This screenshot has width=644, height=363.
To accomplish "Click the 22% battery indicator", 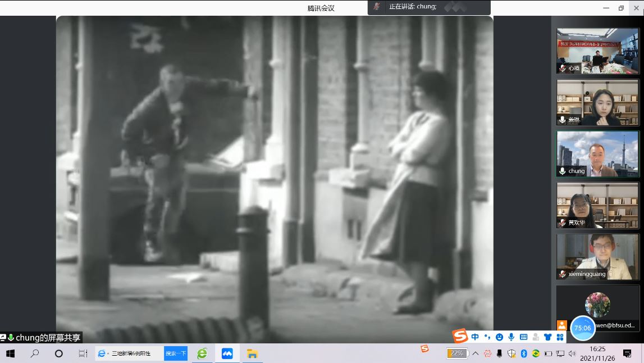I will [456, 353].
